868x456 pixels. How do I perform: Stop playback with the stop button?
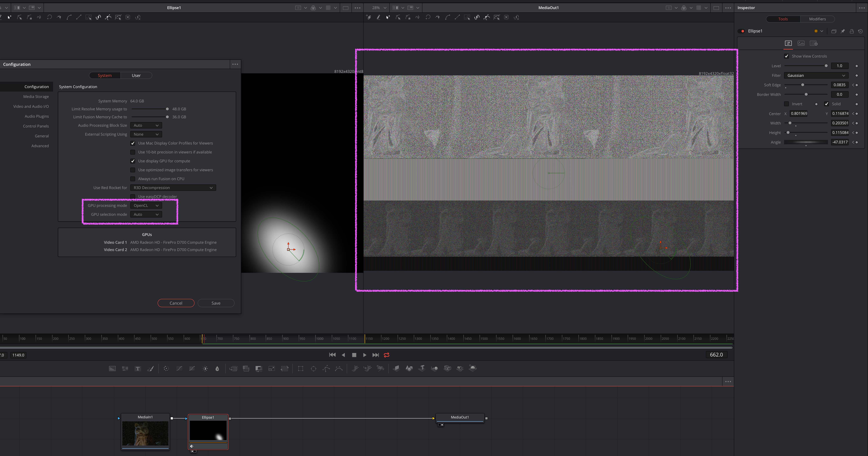pyautogui.click(x=354, y=355)
